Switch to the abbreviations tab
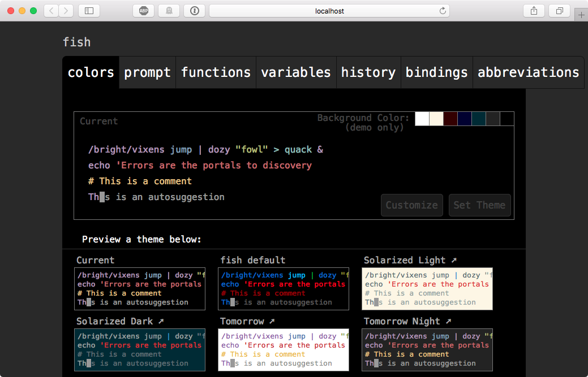The height and width of the screenshot is (377, 588). point(528,72)
